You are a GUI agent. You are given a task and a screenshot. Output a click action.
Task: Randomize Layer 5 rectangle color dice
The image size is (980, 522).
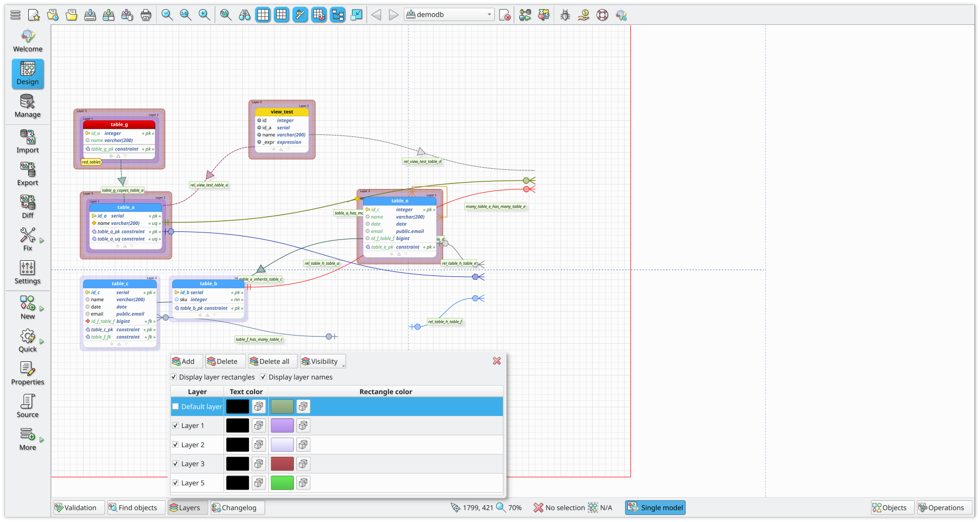[303, 483]
